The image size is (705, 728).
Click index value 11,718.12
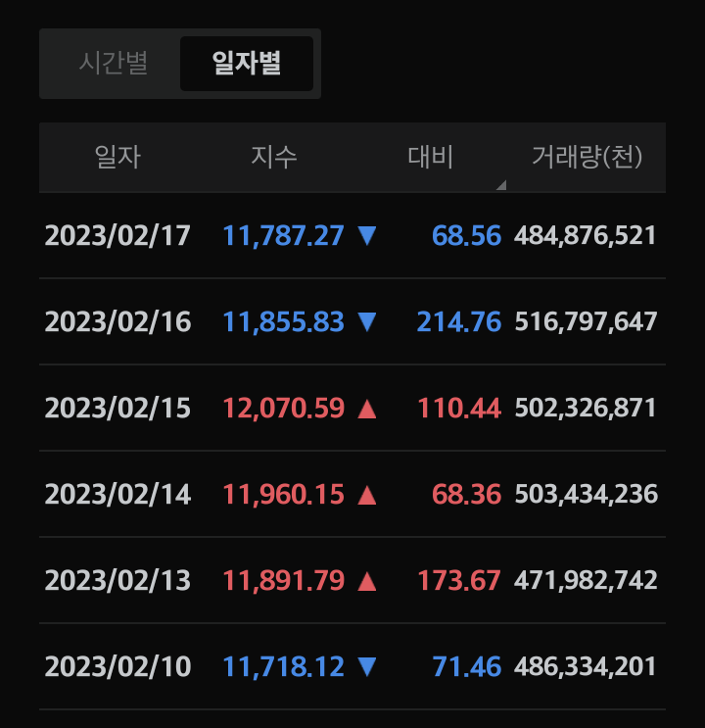click(284, 667)
